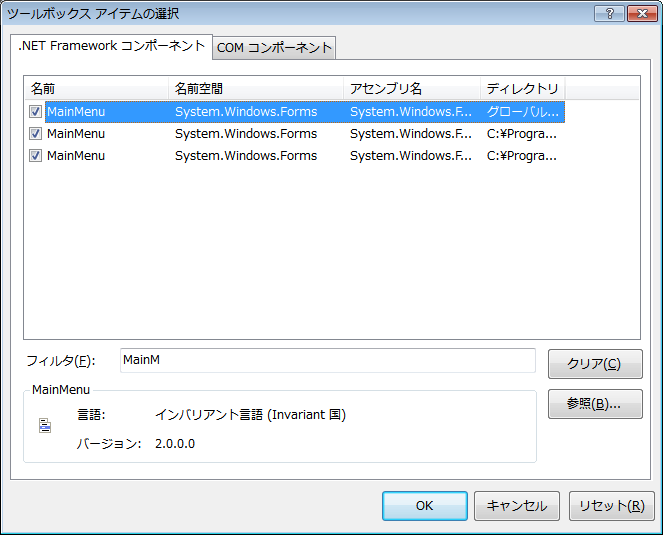Click the MainMenu component icon in details pane
Image resolution: width=663 pixels, height=535 pixels.
(45, 426)
